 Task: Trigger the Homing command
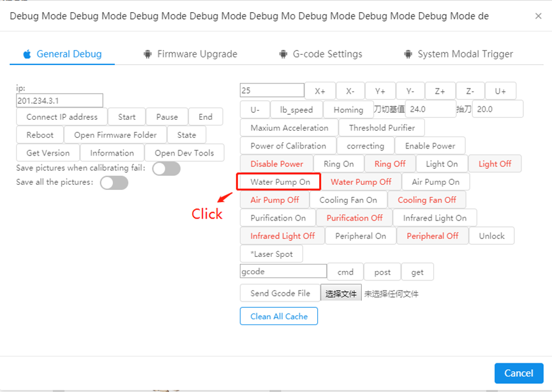(x=348, y=109)
